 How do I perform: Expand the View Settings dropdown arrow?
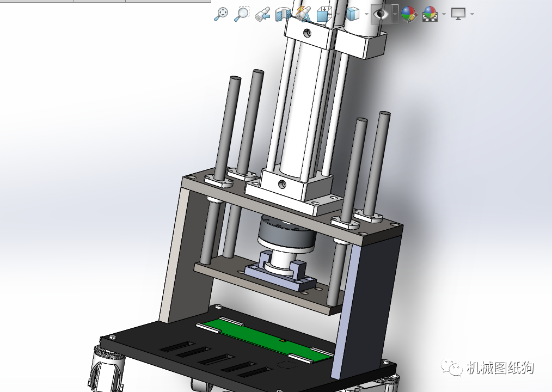472,14
